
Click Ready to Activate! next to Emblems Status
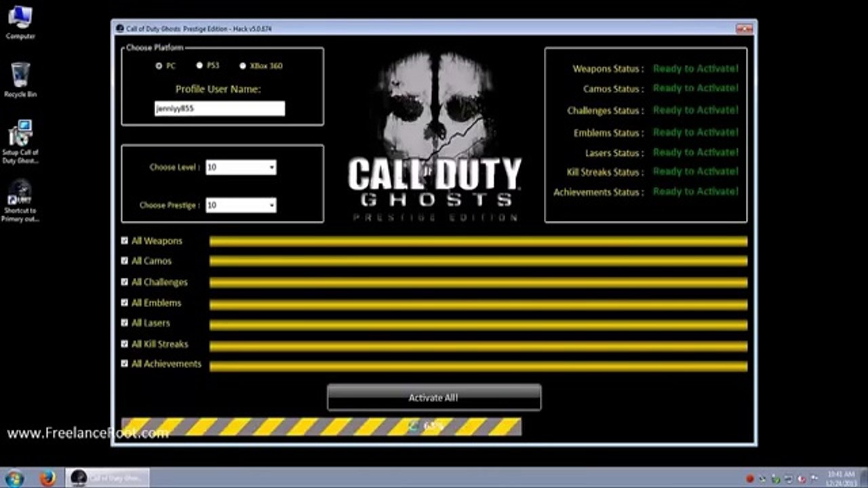[x=695, y=132]
